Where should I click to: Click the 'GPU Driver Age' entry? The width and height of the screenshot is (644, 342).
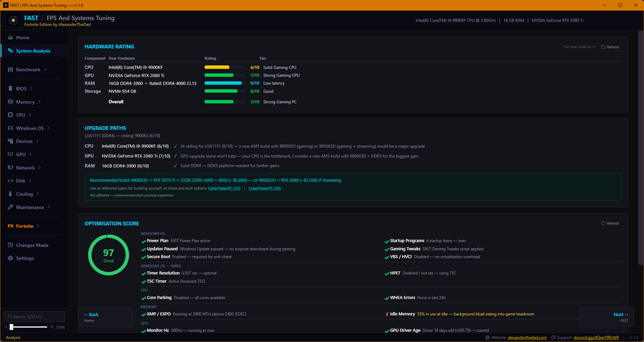[x=406, y=330]
